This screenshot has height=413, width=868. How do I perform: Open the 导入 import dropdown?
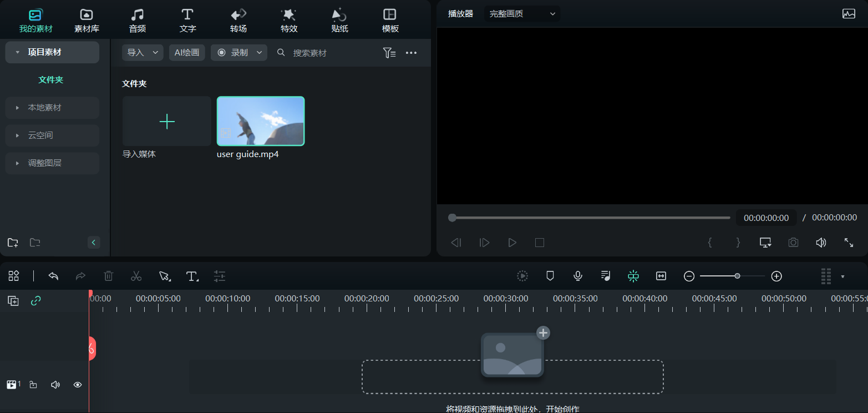(x=143, y=53)
